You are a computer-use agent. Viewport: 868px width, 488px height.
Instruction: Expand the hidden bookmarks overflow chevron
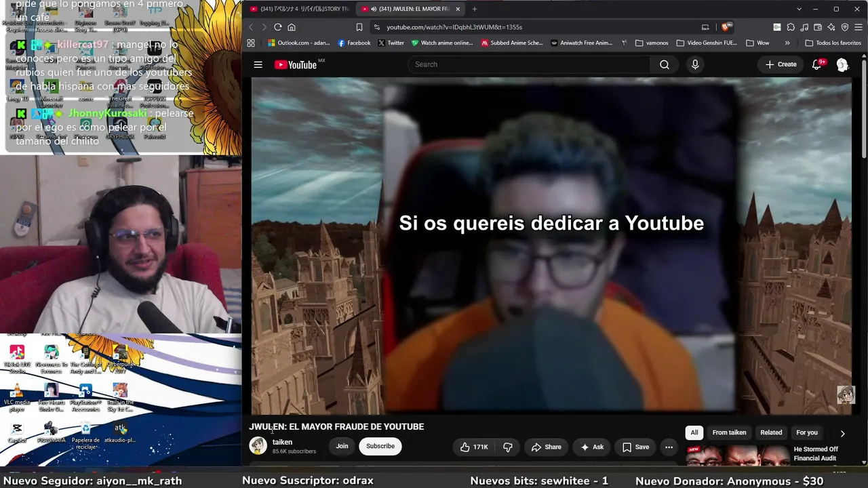pyautogui.click(x=787, y=43)
